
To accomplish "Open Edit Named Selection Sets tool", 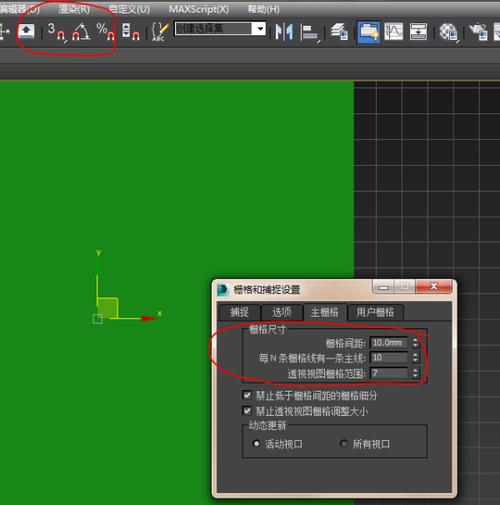I will [160, 31].
